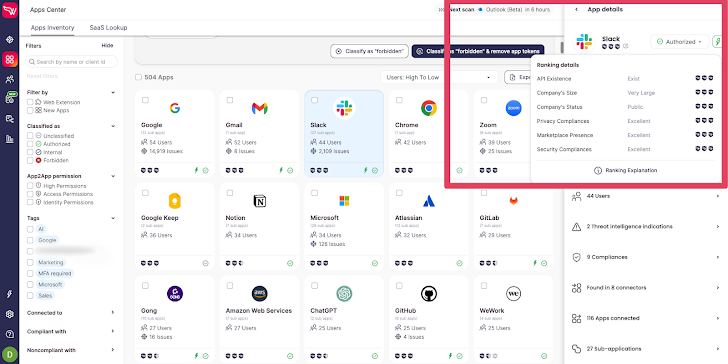Image resolution: width=728 pixels, height=364 pixels.
Task: Click the red logo at top left
Action: pyautogui.click(x=10, y=9)
